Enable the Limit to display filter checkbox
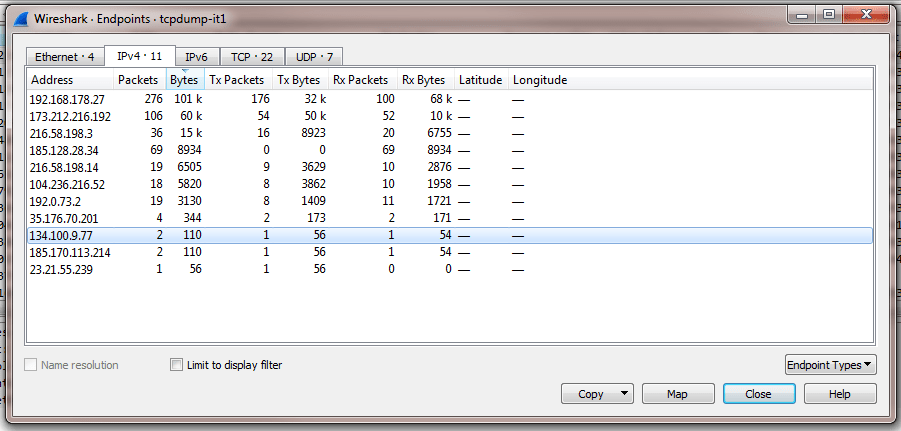The width and height of the screenshot is (901, 431). [178, 365]
